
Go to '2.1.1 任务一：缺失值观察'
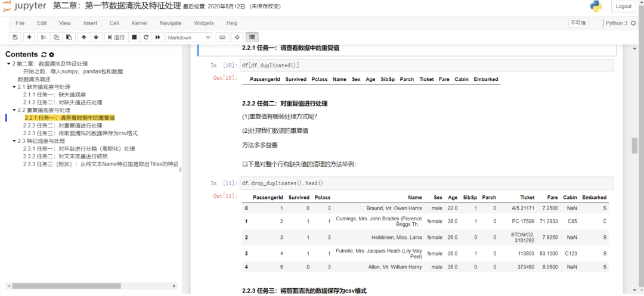pos(54,95)
